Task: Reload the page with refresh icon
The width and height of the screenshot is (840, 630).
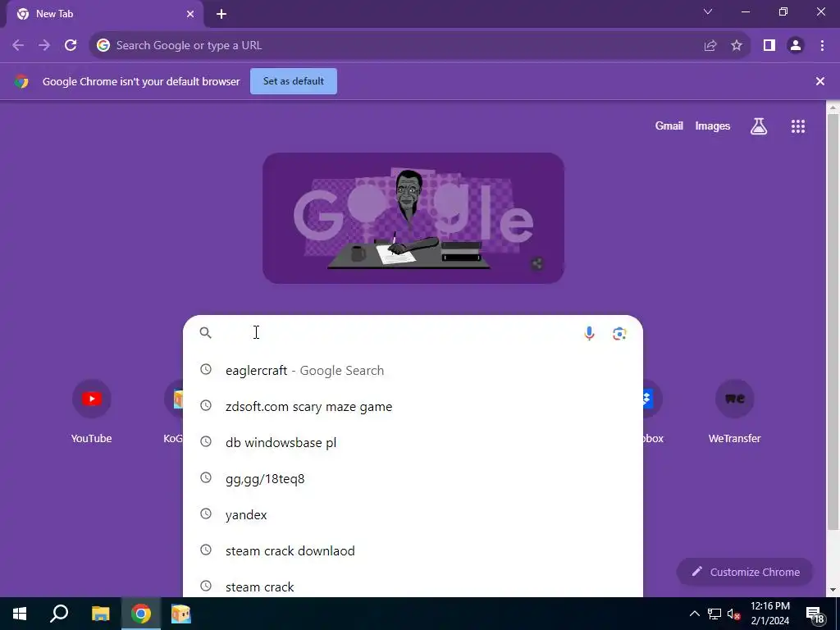Action: pyautogui.click(x=71, y=46)
